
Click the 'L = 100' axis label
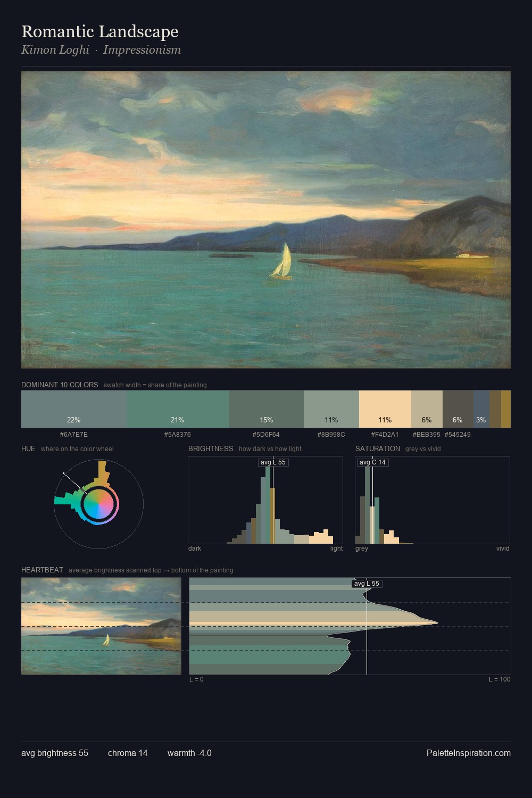[x=500, y=679]
